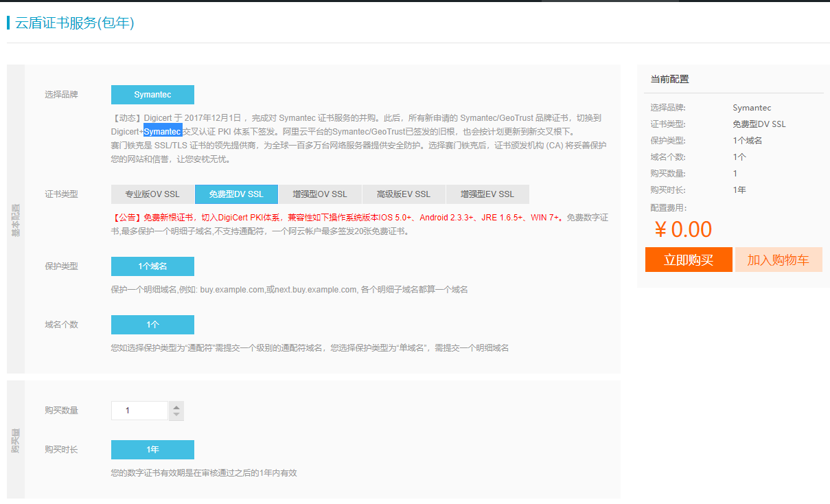Click Symantec value in the 当前配置 summary
Image resolution: width=830 pixels, height=504 pixels.
[x=752, y=108]
